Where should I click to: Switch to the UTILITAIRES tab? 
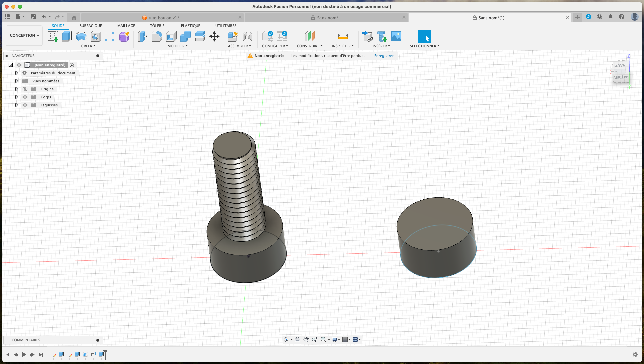[x=226, y=26]
